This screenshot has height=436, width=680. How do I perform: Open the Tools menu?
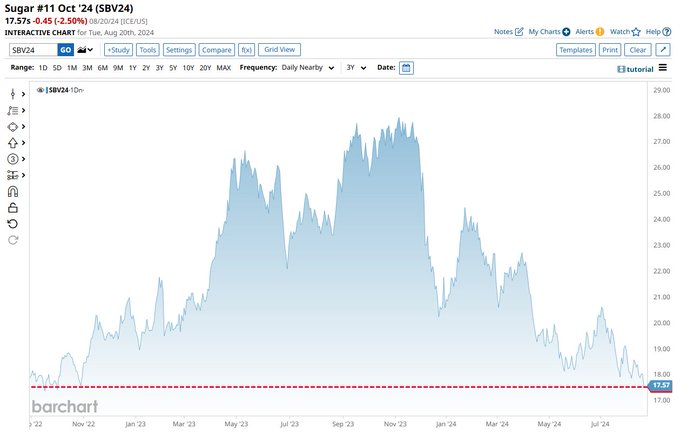(148, 50)
